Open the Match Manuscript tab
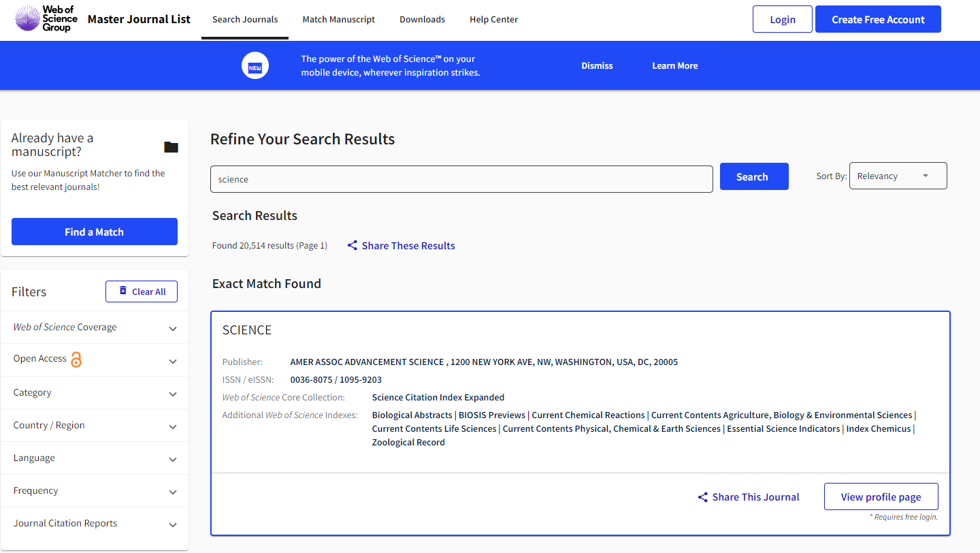This screenshot has height=553, width=980. (339, 20)
